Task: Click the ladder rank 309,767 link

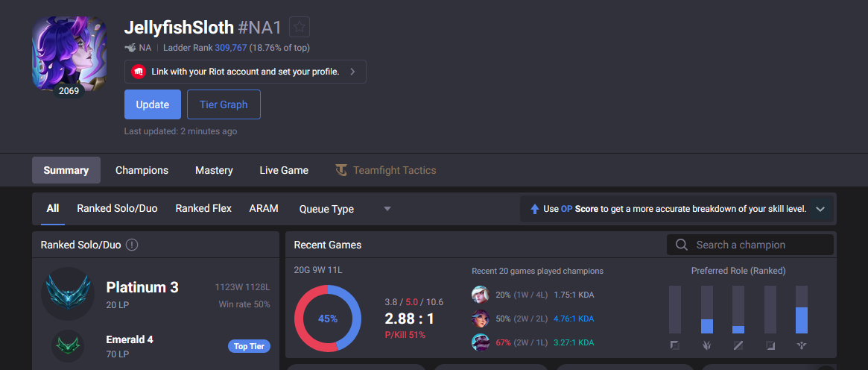Action: (x=231, y=48)
